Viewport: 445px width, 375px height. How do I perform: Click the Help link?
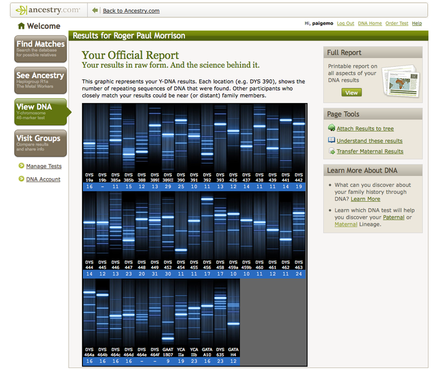click(x=417, y=23)
